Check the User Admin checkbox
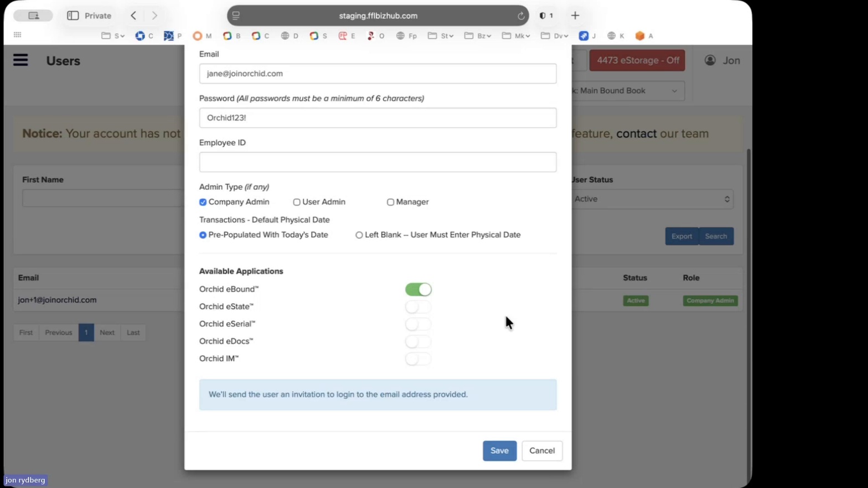 tap(297, 202)
